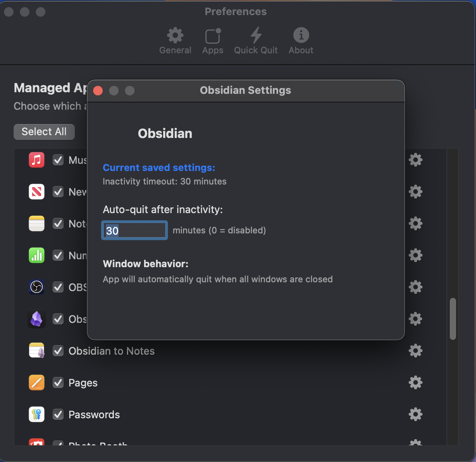Open settings gear for Obsidian to Notes
The width and height of the screenshot is (476, 462).
pyautogui.click(x=415, y=351)
